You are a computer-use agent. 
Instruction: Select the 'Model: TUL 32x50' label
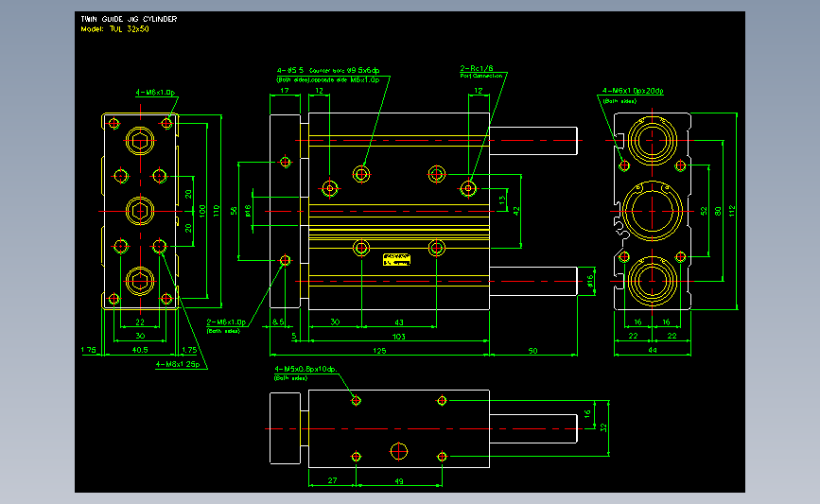click(x=114, y=29)
